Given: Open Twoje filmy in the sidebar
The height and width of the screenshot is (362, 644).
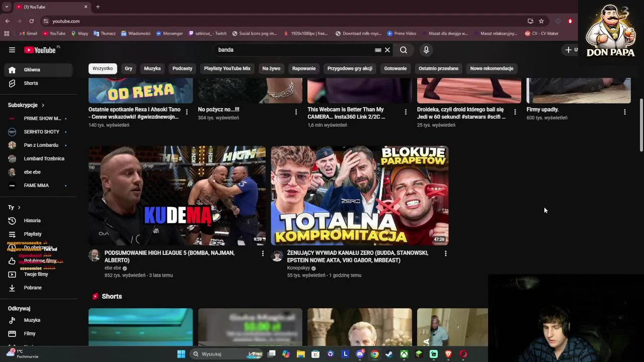Looking at the screenshot, I should [38, 274].
